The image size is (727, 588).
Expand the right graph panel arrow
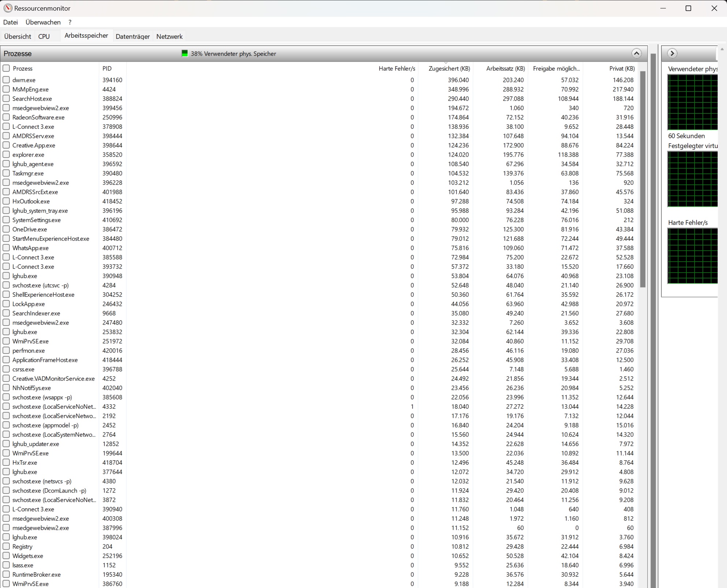(x=672, y=53)
